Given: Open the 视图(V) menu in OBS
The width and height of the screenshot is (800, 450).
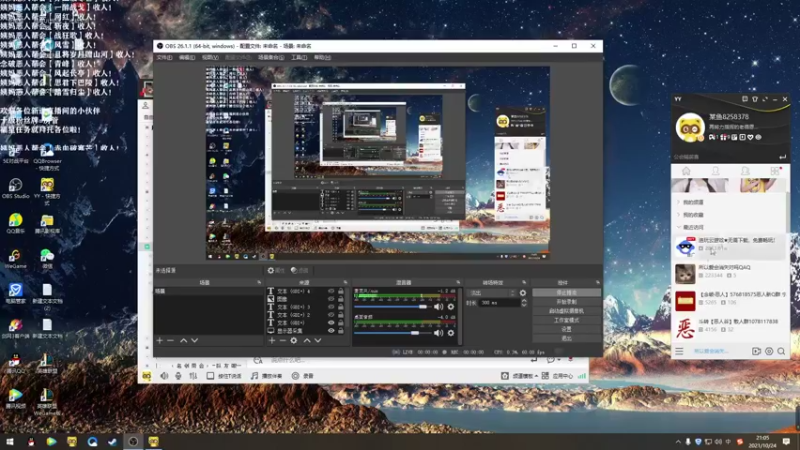Looking at the screenshot, I should 210,58.
